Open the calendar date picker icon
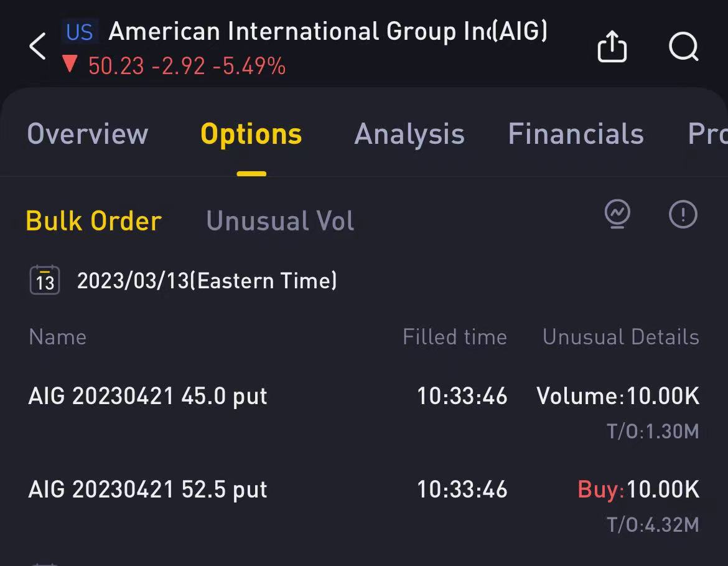Image resolution: width=728 pixels, height=566 pixels. (45, 280)
